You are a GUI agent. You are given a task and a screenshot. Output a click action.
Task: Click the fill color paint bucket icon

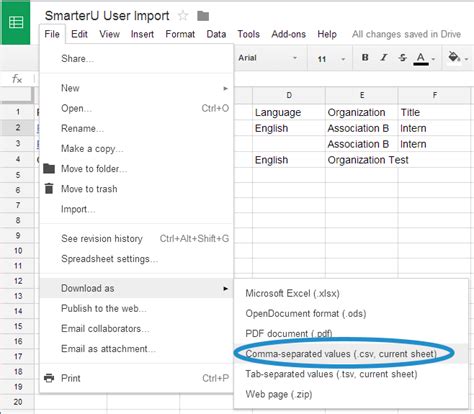454,57
